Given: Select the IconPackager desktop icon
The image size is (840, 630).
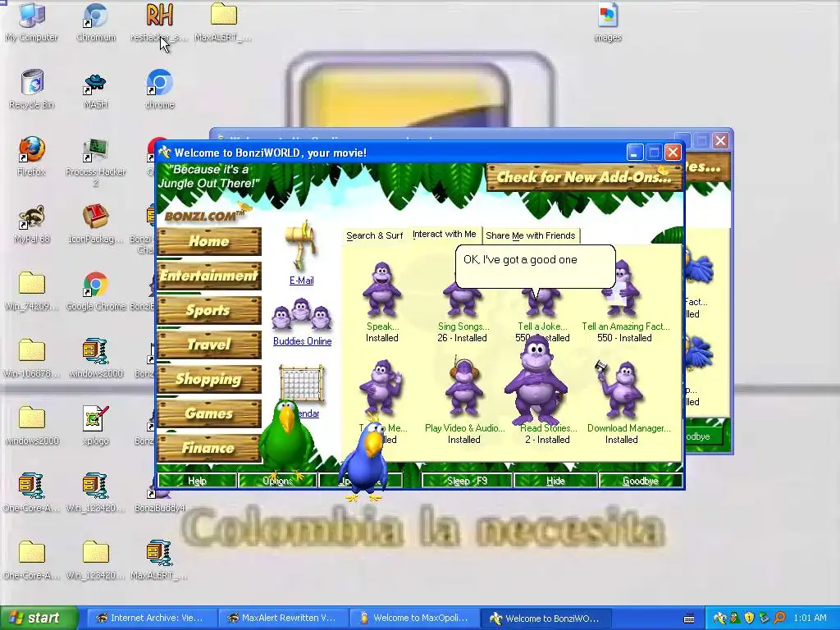Looking at the screenshot, I should 96,223.
